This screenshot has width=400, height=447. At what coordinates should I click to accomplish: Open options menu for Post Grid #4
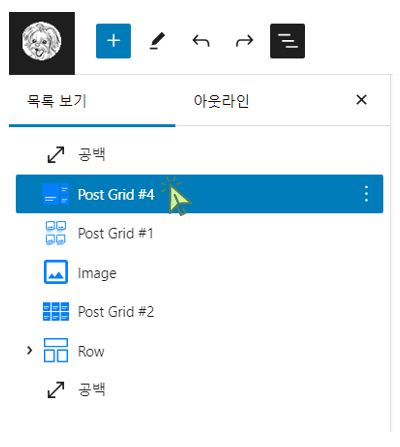click(x=366, y=194)
